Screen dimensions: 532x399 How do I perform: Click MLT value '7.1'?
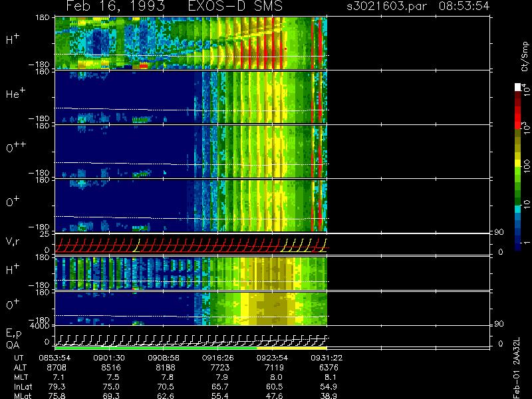[59, 377]
